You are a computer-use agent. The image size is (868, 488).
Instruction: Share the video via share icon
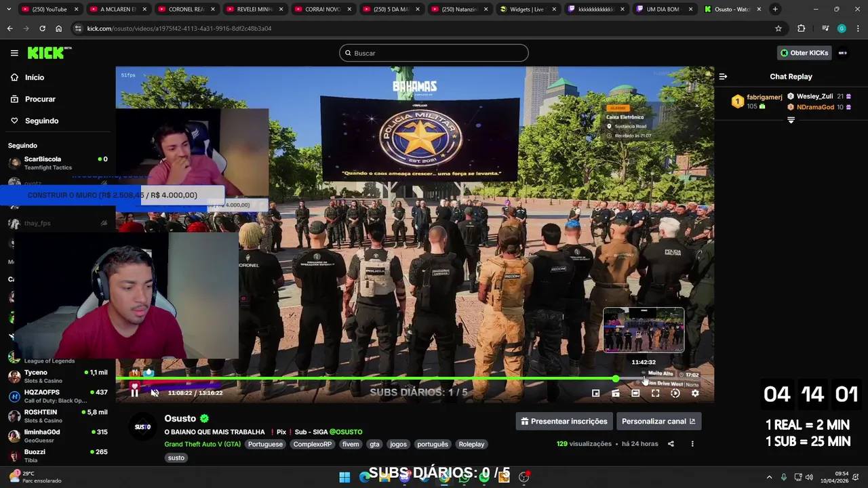pos(671,444)
